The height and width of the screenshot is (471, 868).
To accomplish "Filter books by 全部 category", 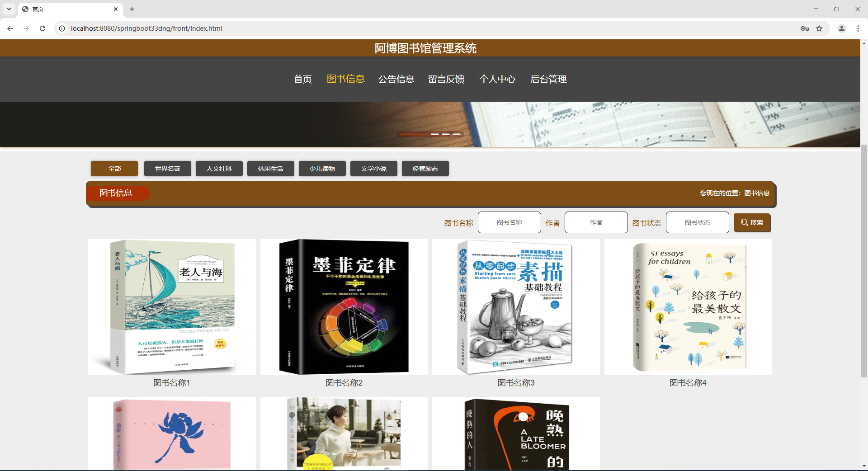I will point(114,169).
